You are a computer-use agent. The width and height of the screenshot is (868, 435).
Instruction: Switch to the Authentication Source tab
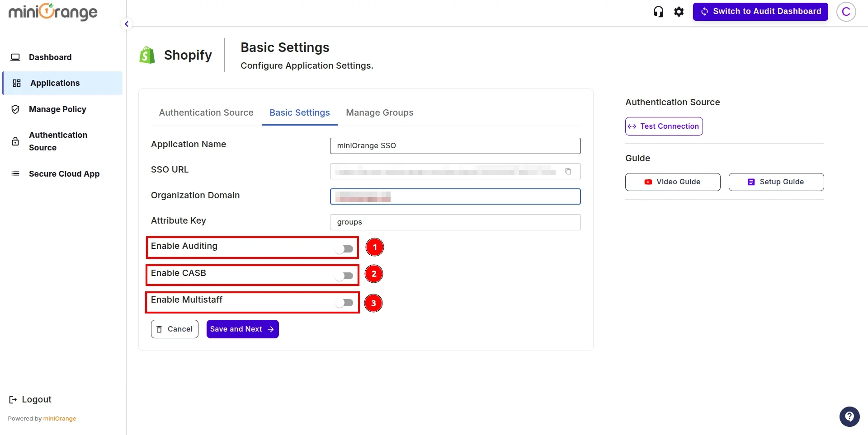tap(206, 112)
